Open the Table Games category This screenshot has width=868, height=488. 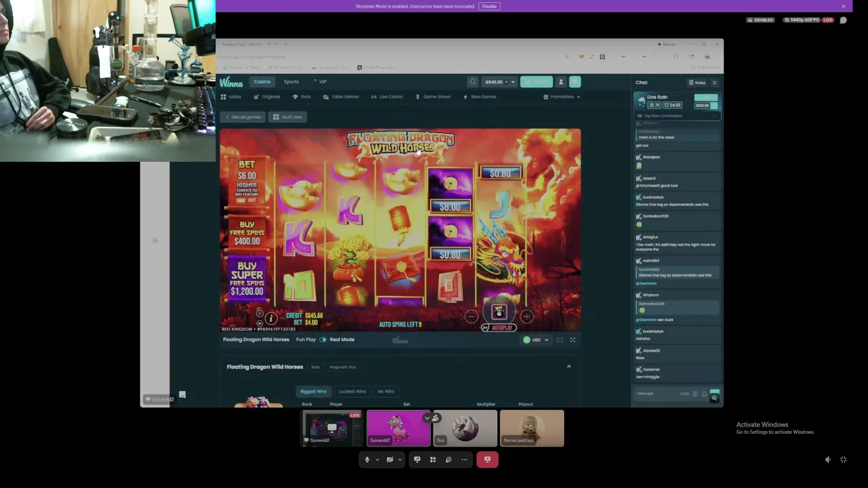tap(341, 97)
